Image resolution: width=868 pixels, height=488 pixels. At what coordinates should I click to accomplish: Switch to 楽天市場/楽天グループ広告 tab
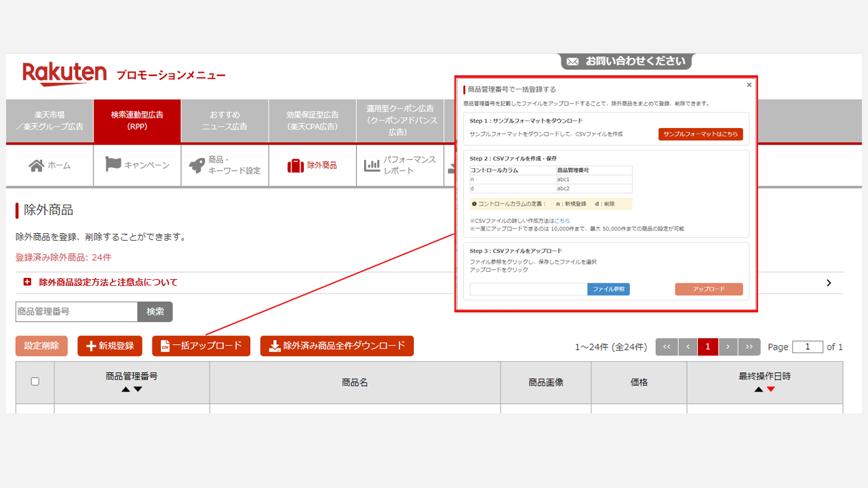point(50,121)
